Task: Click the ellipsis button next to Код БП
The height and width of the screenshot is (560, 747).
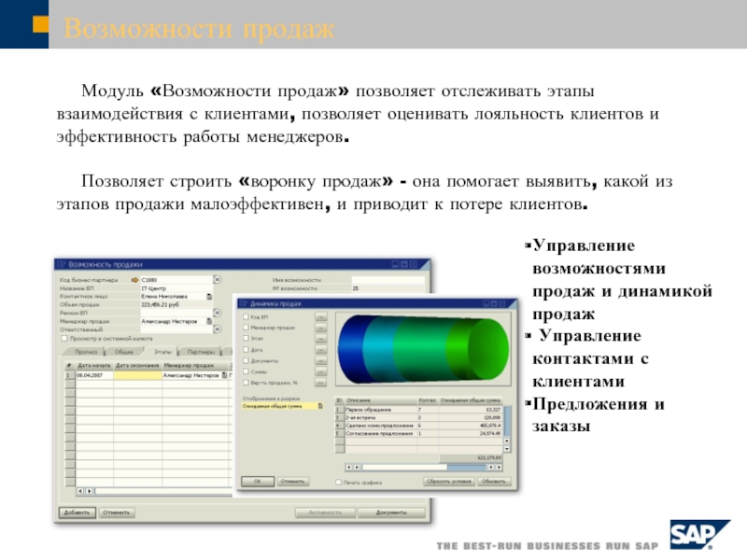Action: point(320,316)
